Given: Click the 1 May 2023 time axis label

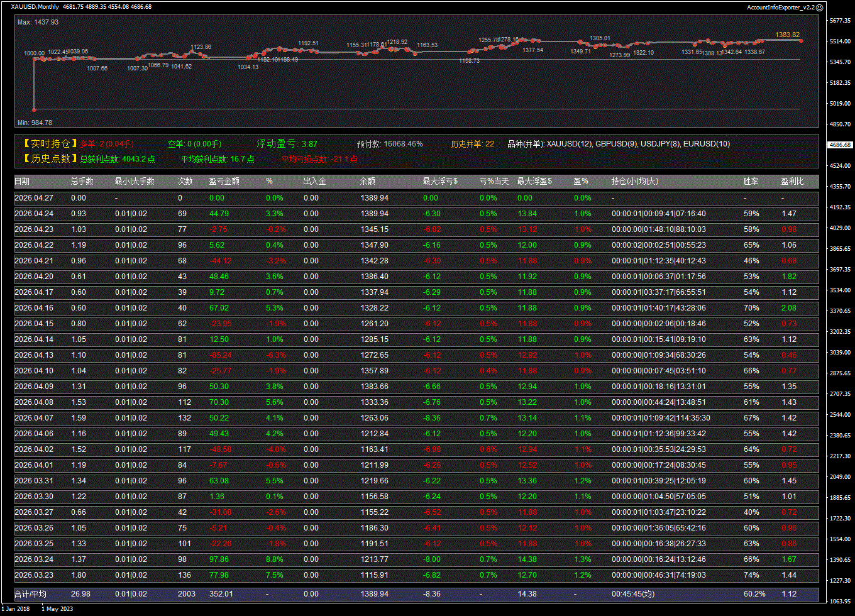Looking at the screenshot, I should click(58, 608).
